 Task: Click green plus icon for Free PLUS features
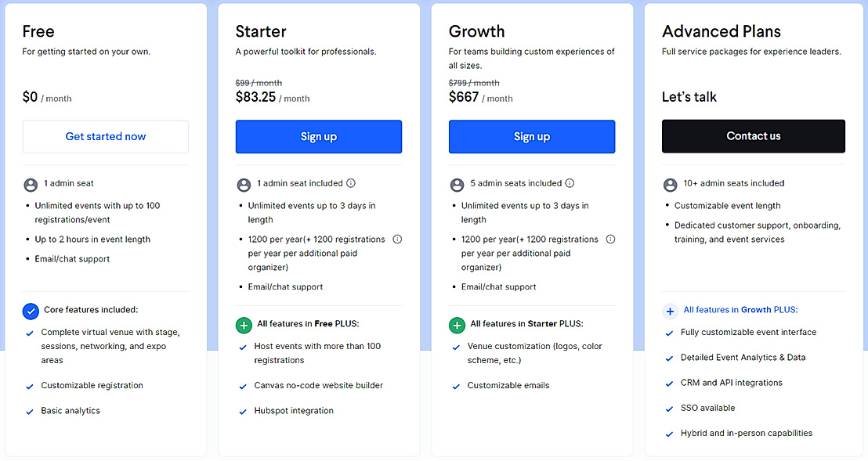pos(244,325)
